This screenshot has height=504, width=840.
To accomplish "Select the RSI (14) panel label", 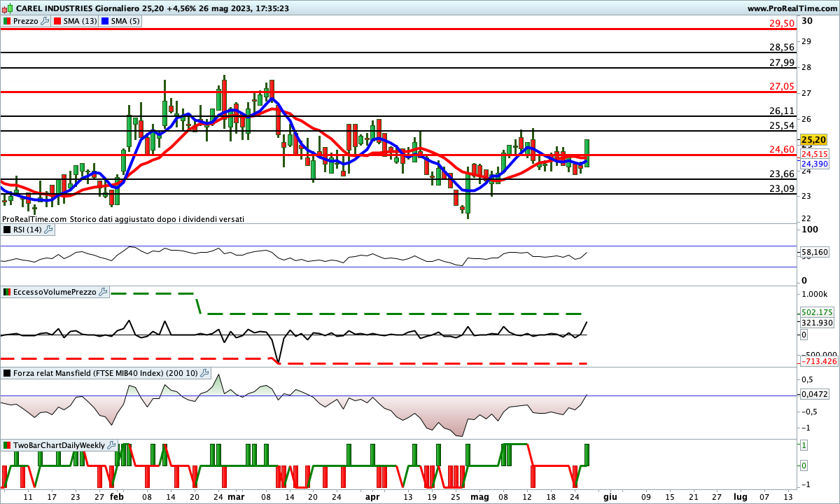I will point(28,229).
